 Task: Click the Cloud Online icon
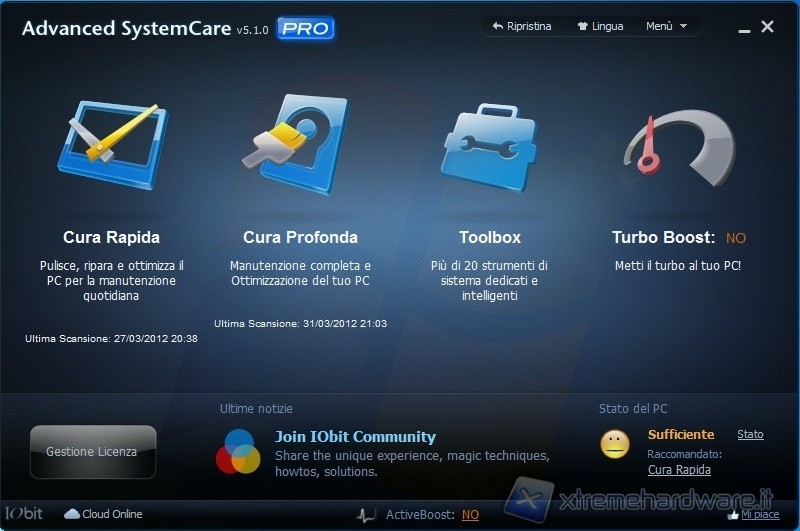(x=72, y=514)
